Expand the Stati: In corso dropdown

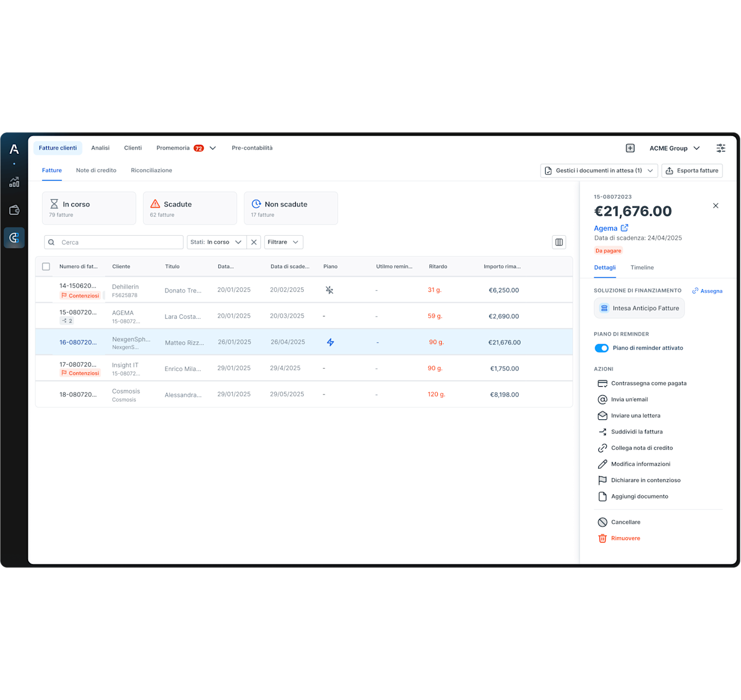coord(217,242)
